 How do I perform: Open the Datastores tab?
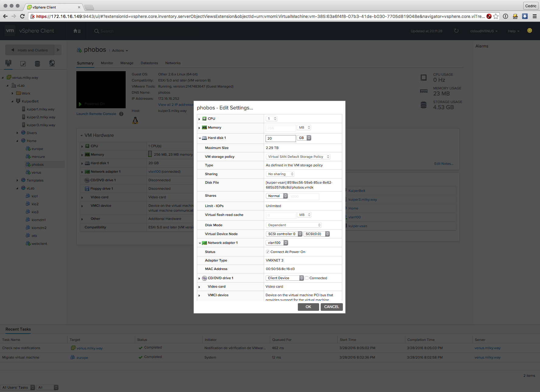point(149,63)
